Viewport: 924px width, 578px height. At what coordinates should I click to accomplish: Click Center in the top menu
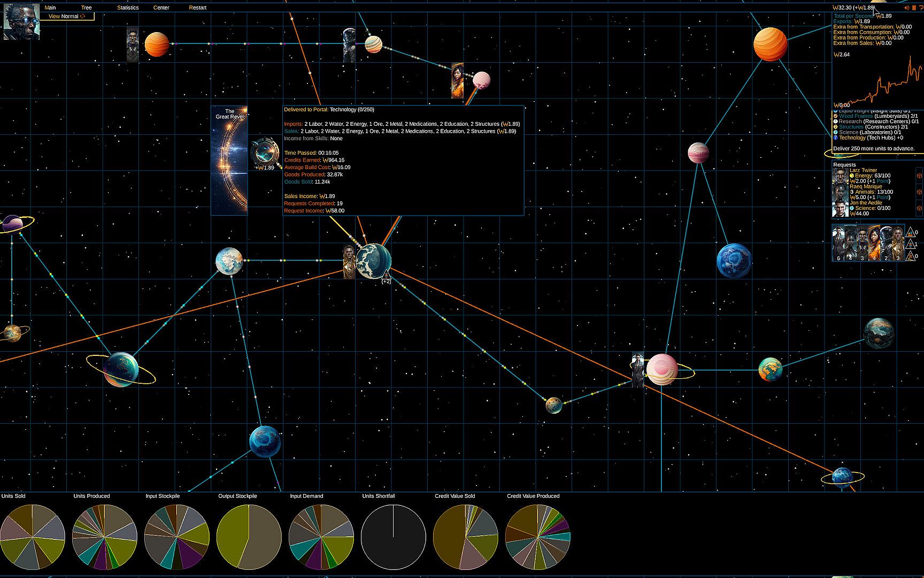[x=161, y=7]
